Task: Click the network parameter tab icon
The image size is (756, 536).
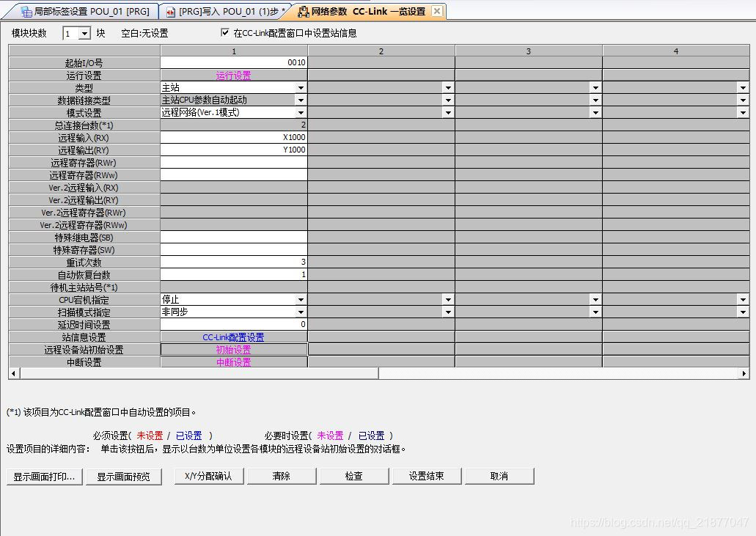Action: coord(304,12)
